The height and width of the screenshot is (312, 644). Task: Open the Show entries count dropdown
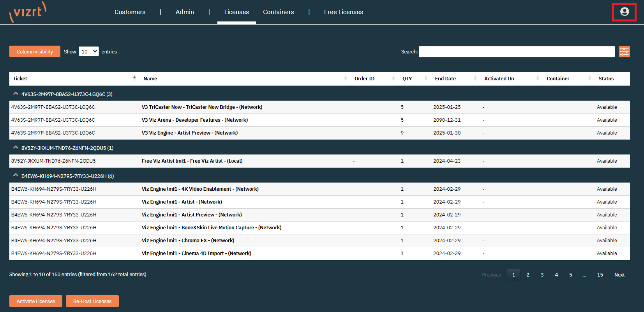pyautogui.click(x=88, y=51)
